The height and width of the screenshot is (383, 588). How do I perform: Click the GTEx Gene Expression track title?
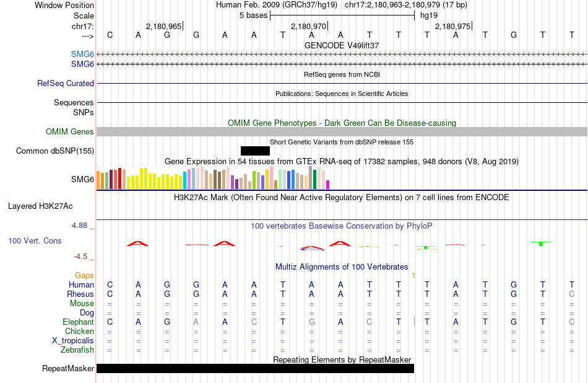pos(342,162)
